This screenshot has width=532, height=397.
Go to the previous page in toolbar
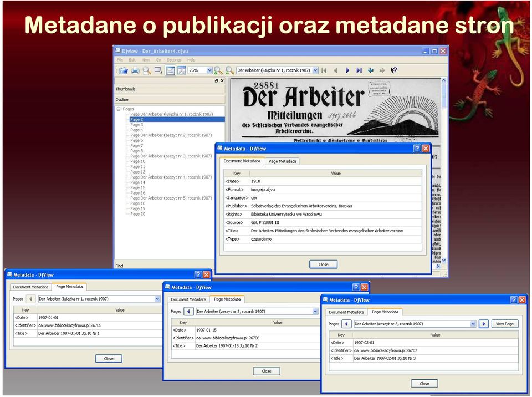(x=336, y=70)
